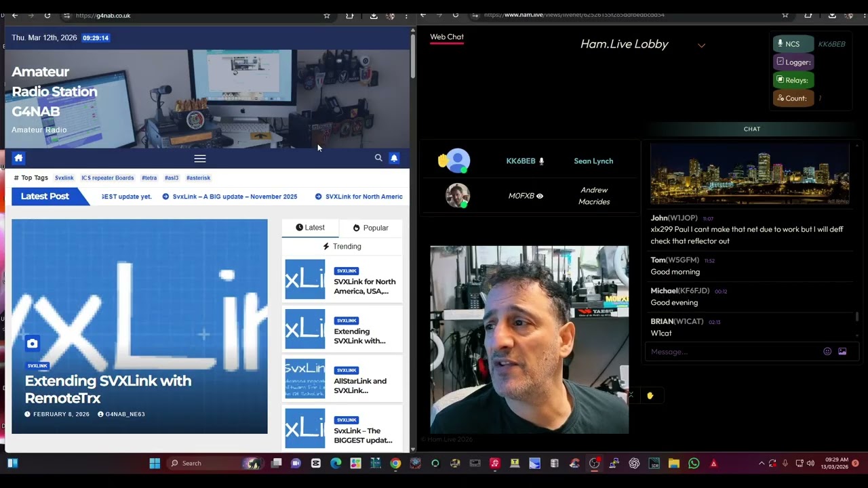Open 'SvxLink – The BIGGEST update' sidebar post

tap(363, 435)
